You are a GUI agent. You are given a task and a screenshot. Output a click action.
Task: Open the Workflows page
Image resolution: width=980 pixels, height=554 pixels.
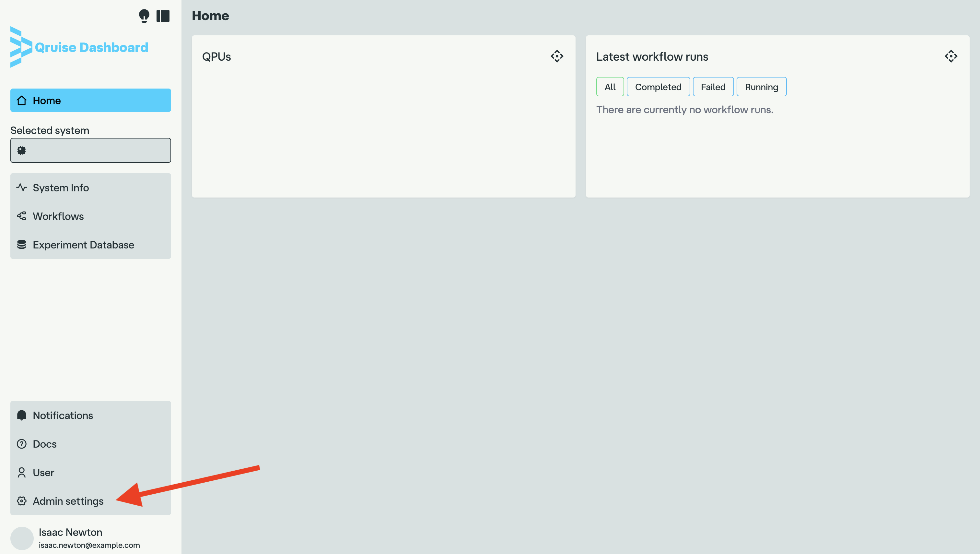(58, 216)
